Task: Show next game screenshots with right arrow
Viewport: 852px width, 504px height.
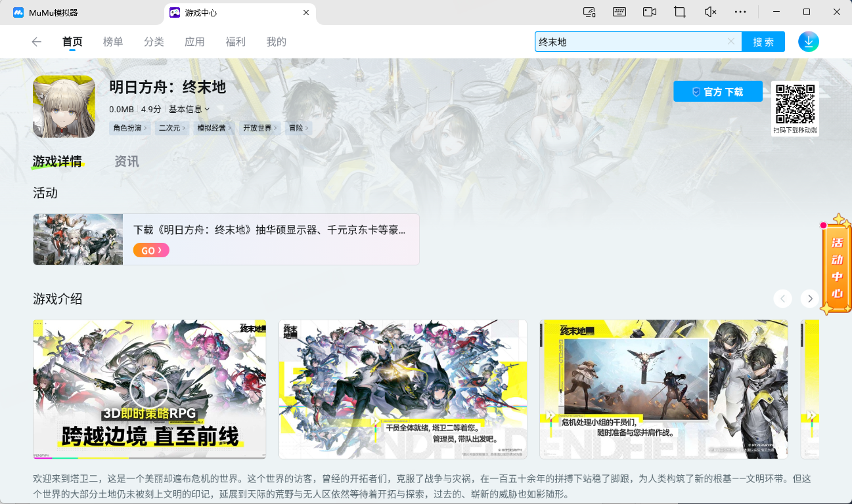Action: 810,299
